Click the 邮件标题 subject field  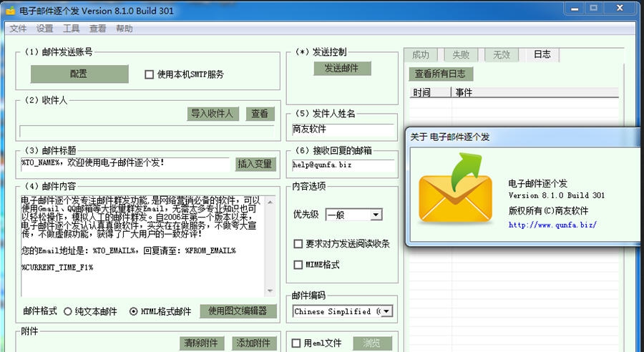[125, 164]
